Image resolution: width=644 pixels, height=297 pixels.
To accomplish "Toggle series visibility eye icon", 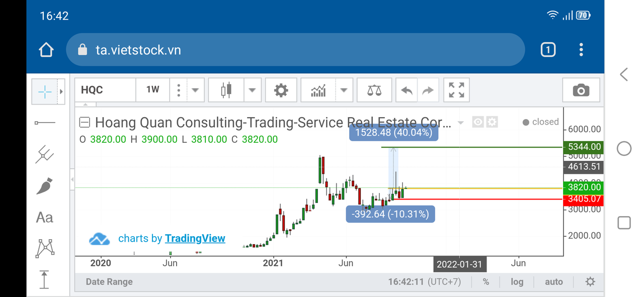I will click(x=478, y=122).
